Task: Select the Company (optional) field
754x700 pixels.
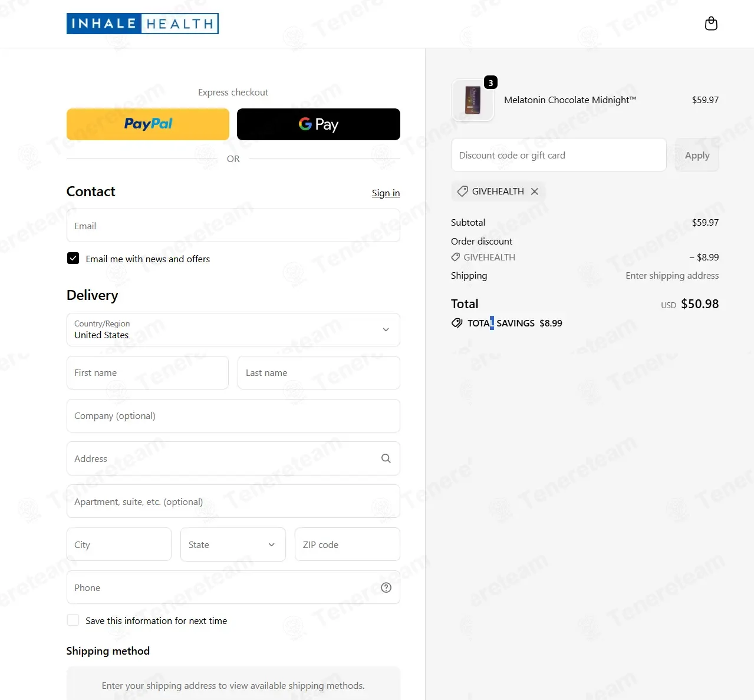Action: 233,416
